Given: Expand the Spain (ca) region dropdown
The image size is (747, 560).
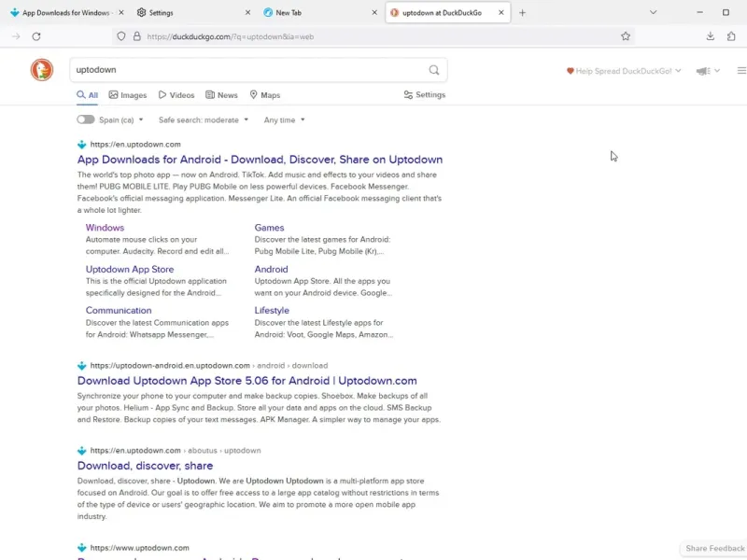Looking at the screenshot, I should click(121, 120).
